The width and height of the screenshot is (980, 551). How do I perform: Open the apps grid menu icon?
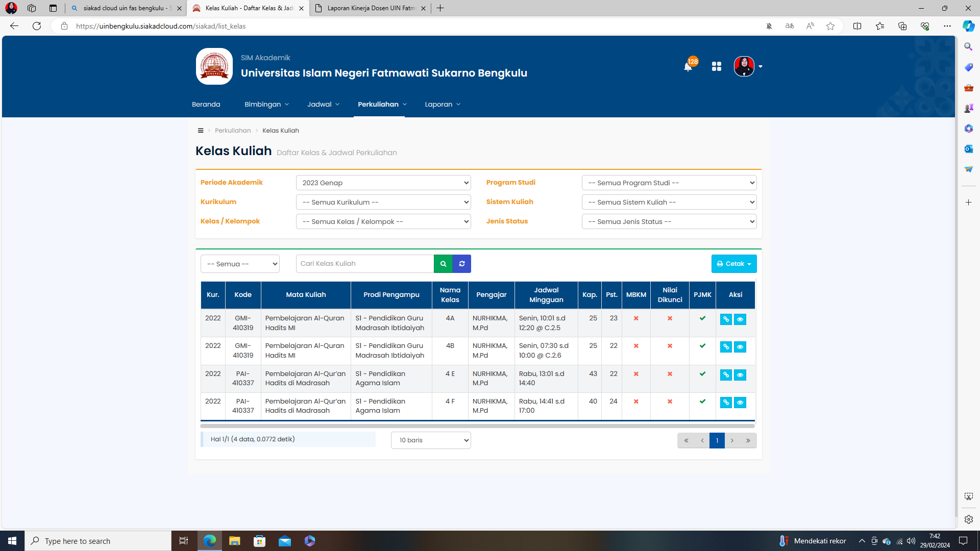(716, 67)
